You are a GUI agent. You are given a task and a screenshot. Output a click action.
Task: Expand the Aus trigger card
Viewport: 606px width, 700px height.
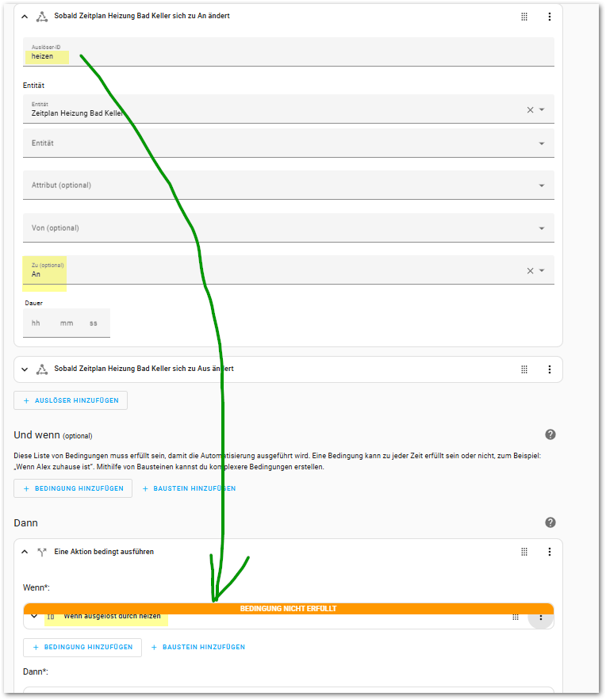[25, 369]
